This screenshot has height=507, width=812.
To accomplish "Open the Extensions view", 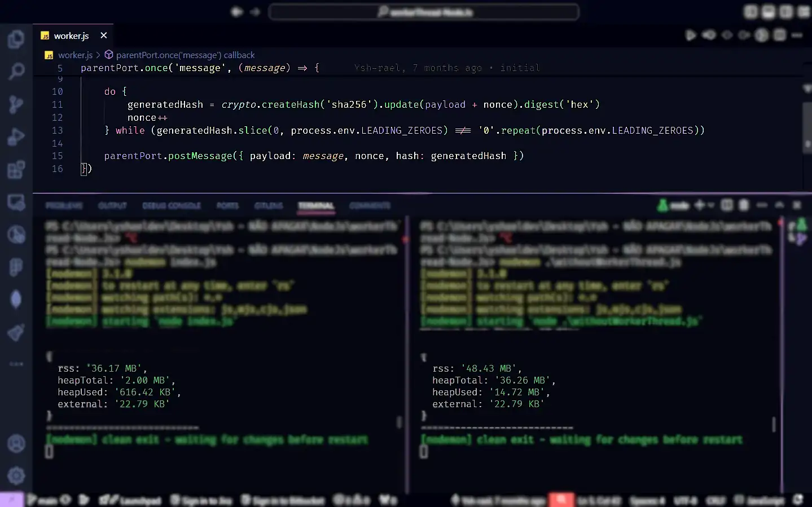I will [16, 169].
